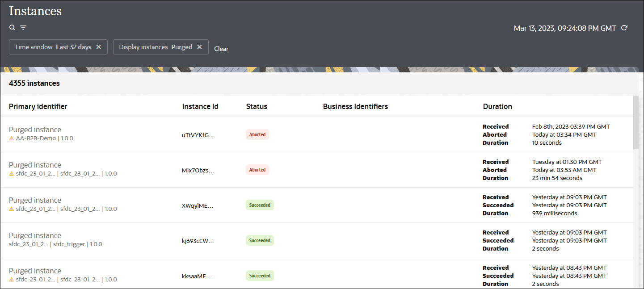Click 10 seconds duration value
The height and width of the screenshot is (289, 644).
click(547, 142)
